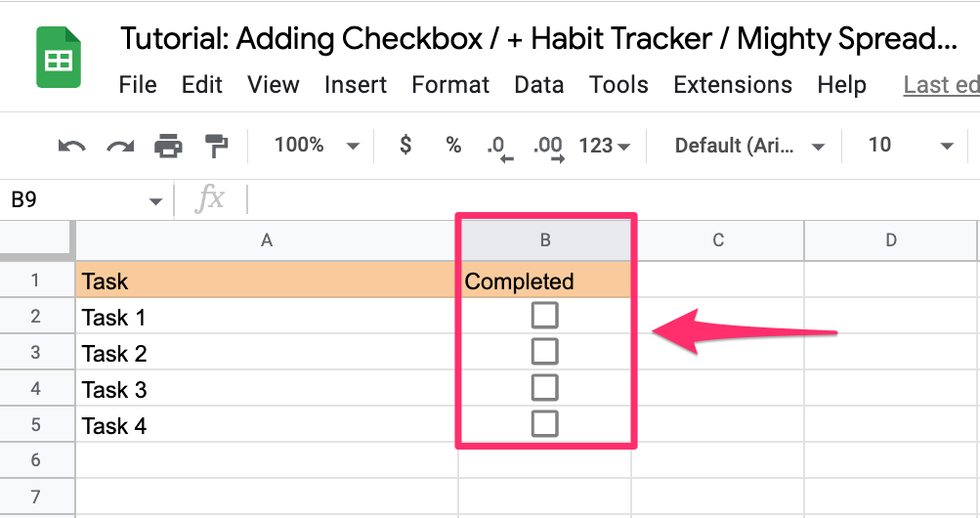Click the B9 name box field
Viewport: 980px width, 518px height.
tap(86, 200)
